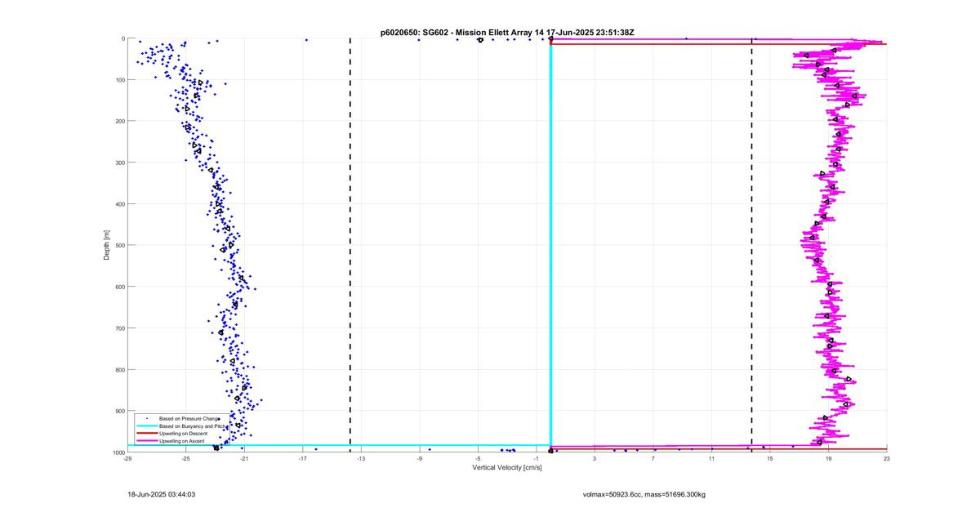The image size is (980, 508).
Task: Click the dark red line sample in the legend
Action: click(x=146, y=433)
